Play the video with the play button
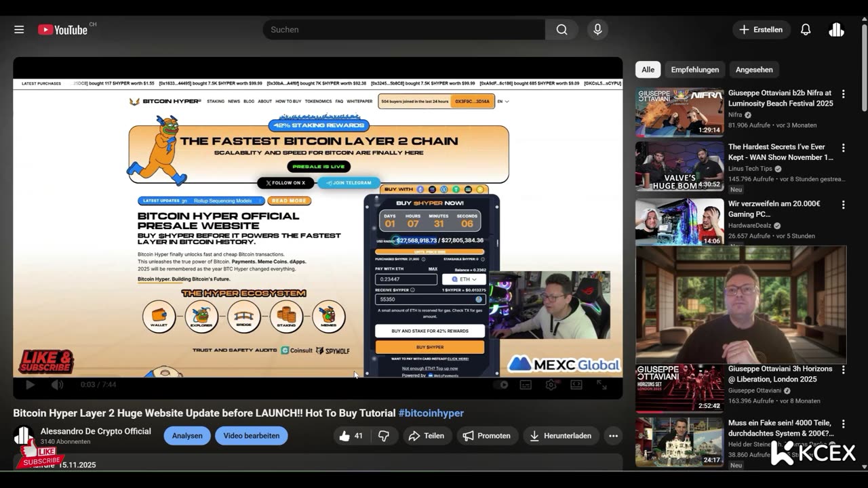 pyautogui.click(x=30, y=384)
